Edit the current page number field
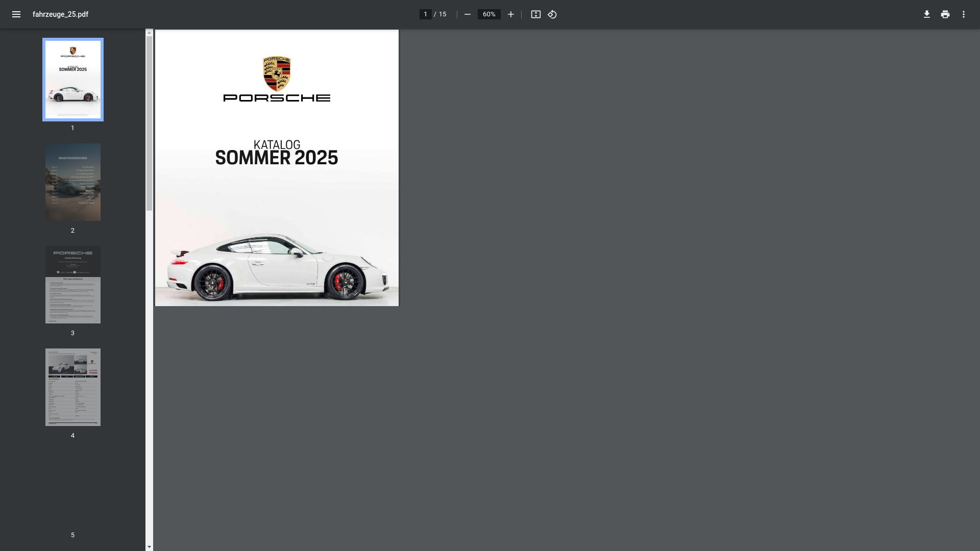980x551 pixels. pyautogui.click(x=425, y=14)
